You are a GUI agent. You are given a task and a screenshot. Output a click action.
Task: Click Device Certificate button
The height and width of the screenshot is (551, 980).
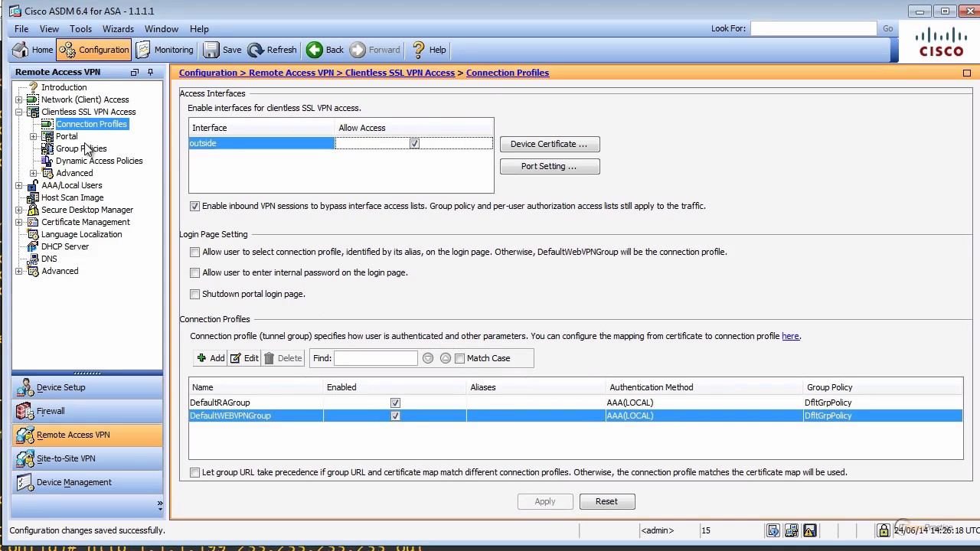[x=550, y=144]
